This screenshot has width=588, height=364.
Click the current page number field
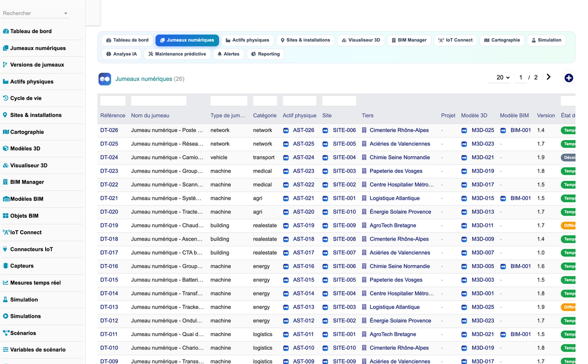[520, 77]
